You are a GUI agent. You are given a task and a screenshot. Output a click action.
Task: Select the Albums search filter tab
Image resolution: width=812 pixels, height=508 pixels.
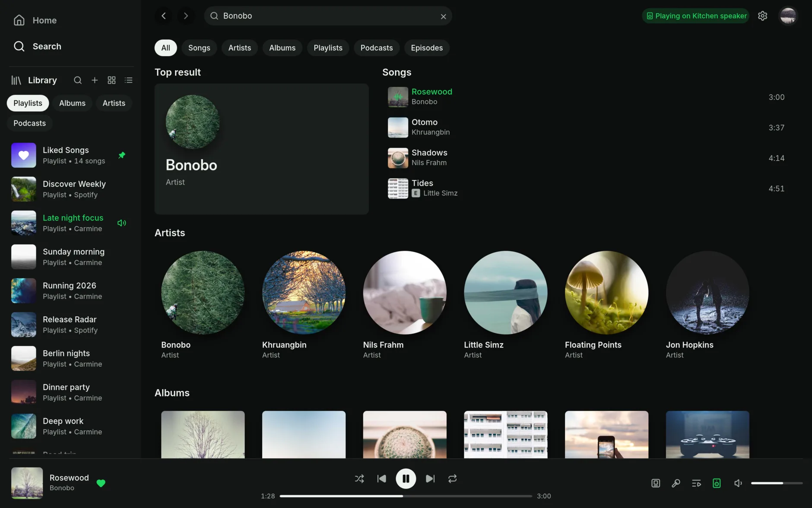282,48
